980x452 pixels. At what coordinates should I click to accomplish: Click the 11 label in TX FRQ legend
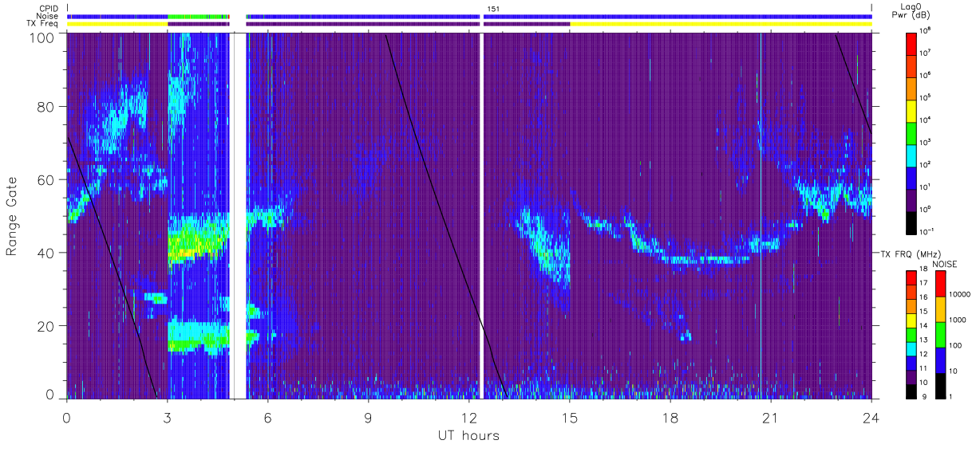point(925,370)
